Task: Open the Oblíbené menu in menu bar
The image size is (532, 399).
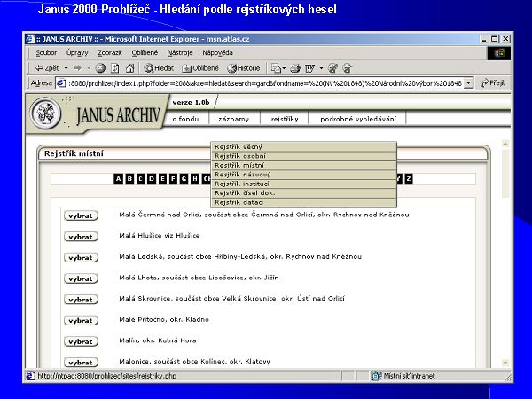Action: pos(145,52)
